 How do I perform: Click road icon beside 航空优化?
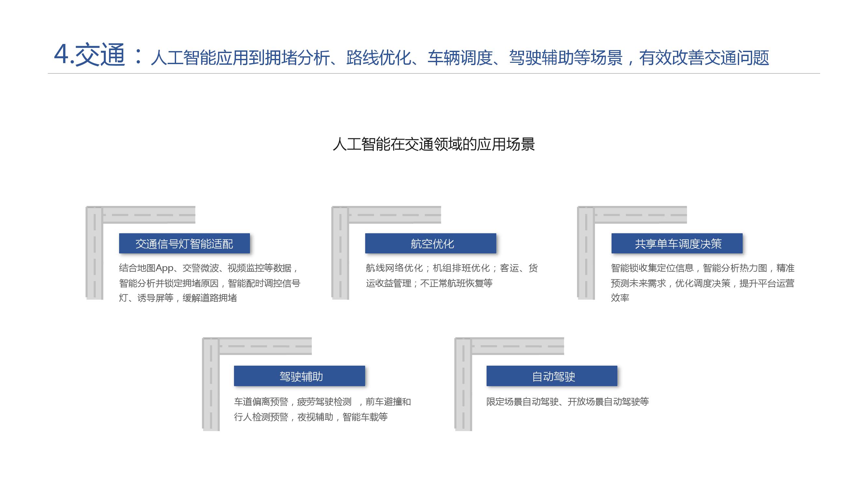340,252
